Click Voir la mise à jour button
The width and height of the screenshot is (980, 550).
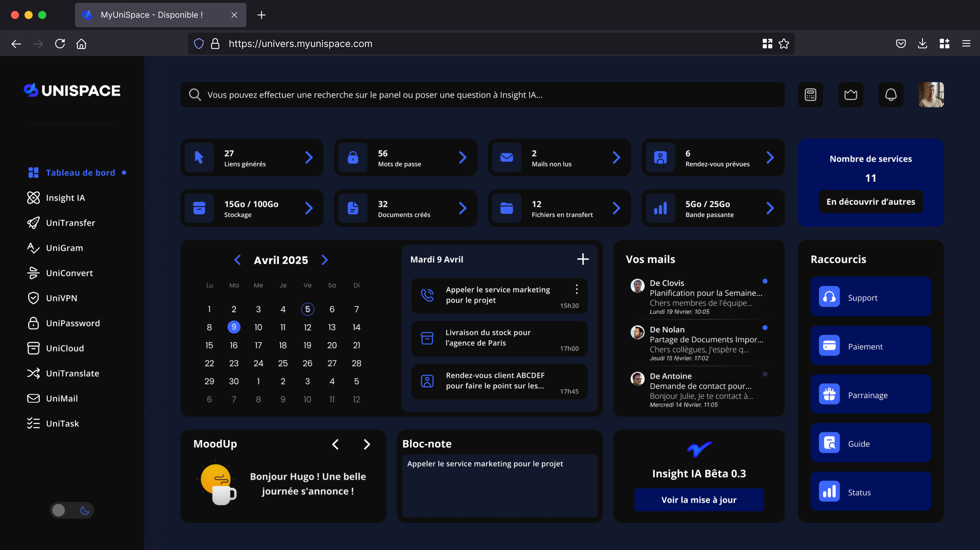click(699, 500)
